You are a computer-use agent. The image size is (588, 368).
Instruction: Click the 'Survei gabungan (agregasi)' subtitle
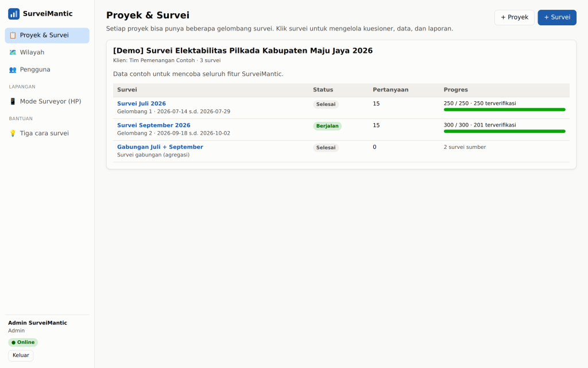(x=153, y=155)
